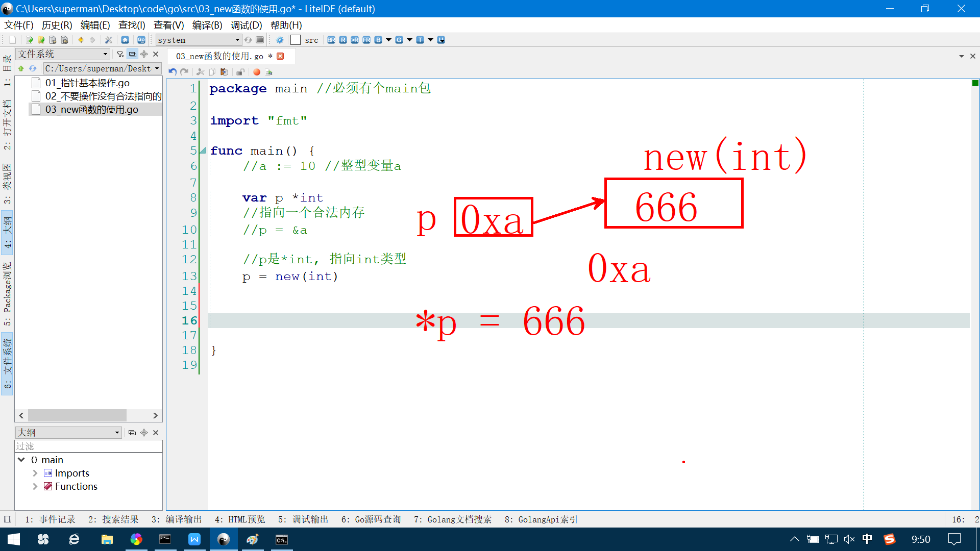This screenshot has width=980, height=551.
Task: Open the system environment dropdown
Action: 198,40
